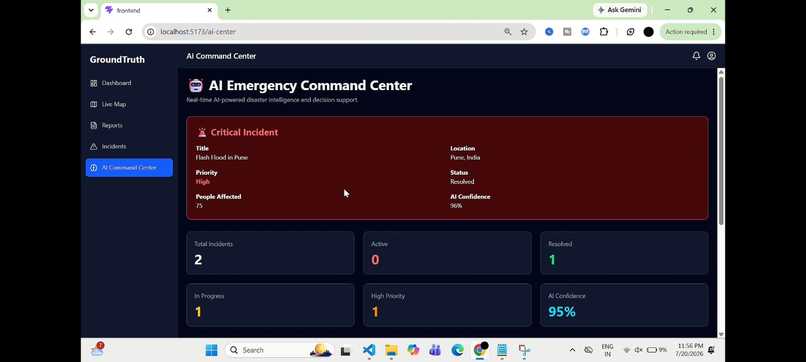Image resolution: width=806 pixels, height=362 pixels.
Task: Open Microsoft Edge from taskbar
Action: click(457, 350)
